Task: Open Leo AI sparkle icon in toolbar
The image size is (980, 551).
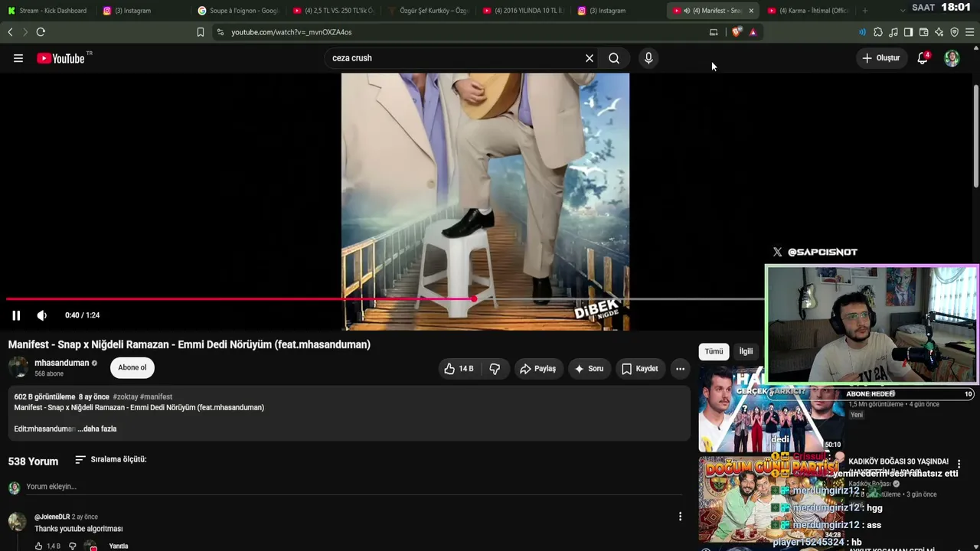Action: pos(939,32)
